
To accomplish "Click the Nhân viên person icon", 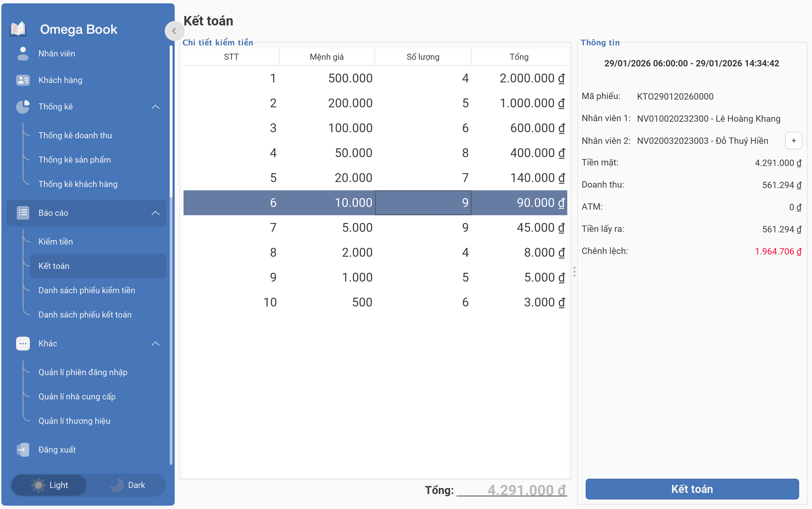I will tap(23, 53).
